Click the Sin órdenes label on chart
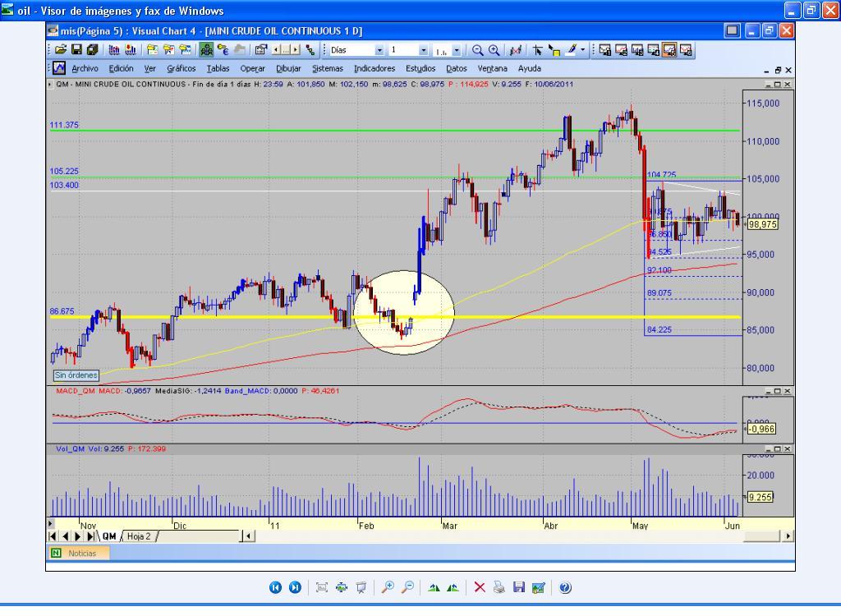The image size is (841, 616). tap(76, 375)
